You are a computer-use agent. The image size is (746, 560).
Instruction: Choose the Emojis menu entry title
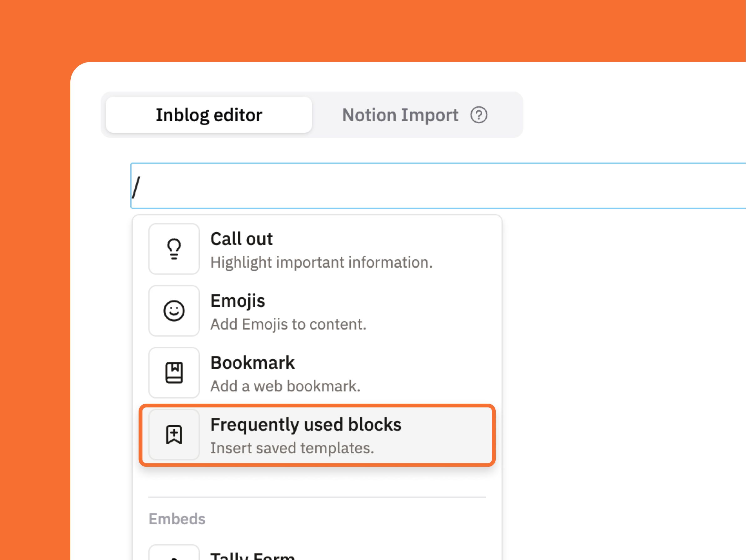click(x=238, y=301)
